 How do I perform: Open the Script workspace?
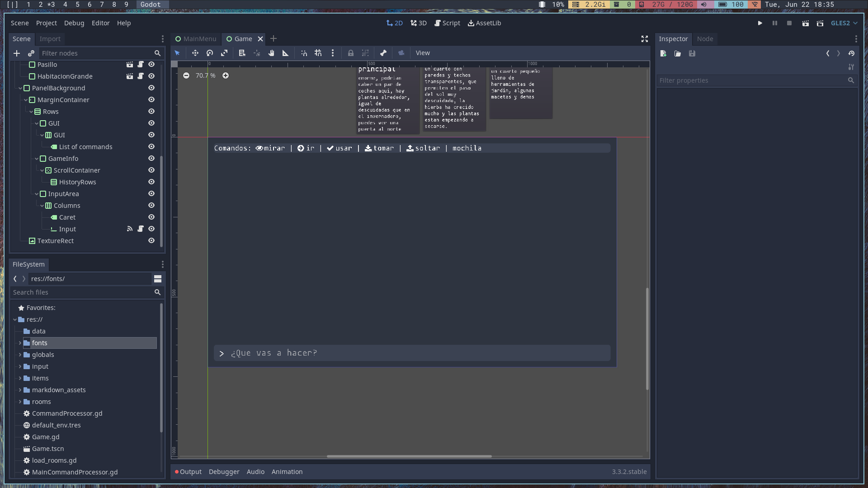point(447,23)
